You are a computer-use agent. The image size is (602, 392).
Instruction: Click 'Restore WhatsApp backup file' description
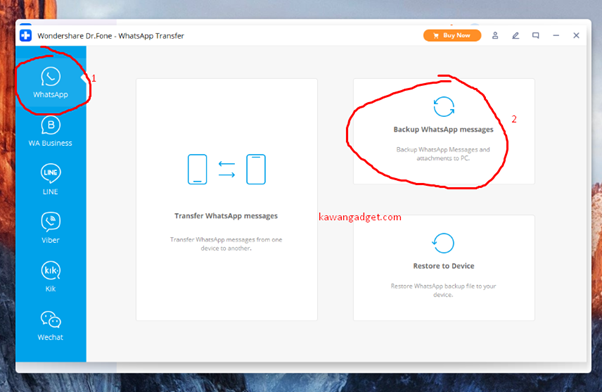443,290
